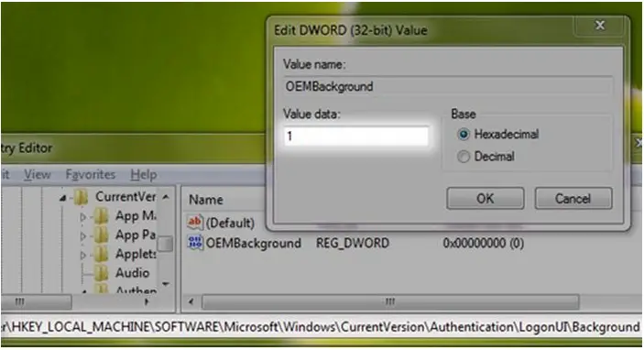Select the OEMBackground value row name
644x350 pixels.
coord(254,243)
